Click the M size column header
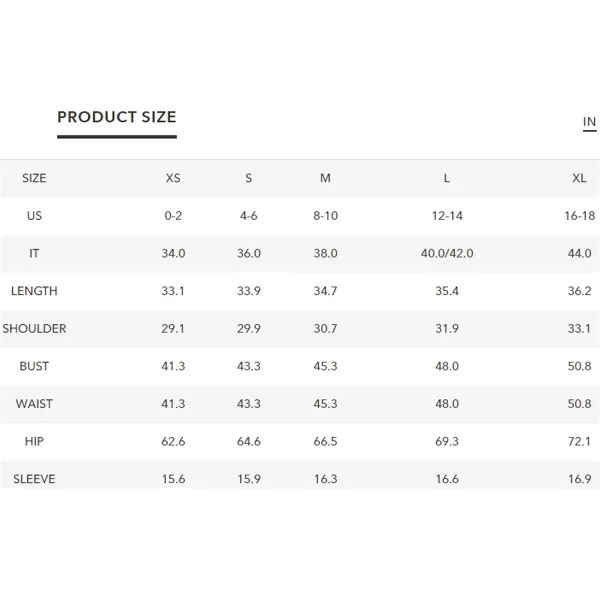The image size is (600, 600). tap(325, 178)
